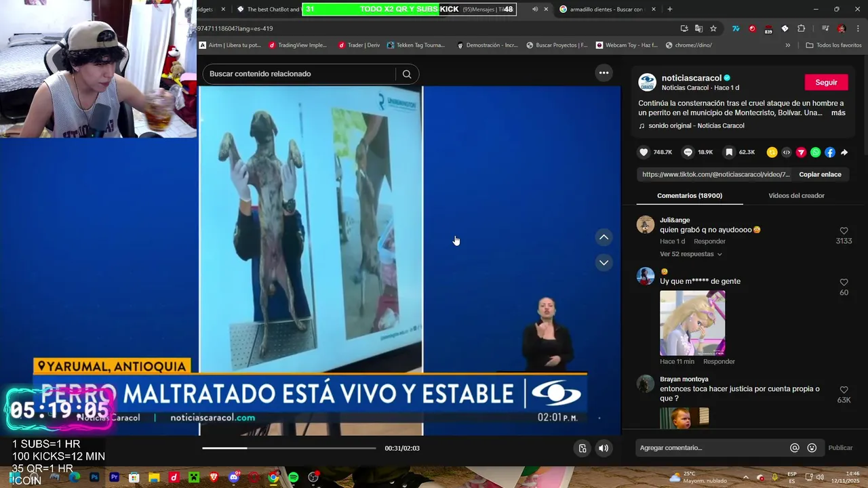Open Spotify from the taskbar
Viewport: 868px width, 488px height.
[293, 477]
